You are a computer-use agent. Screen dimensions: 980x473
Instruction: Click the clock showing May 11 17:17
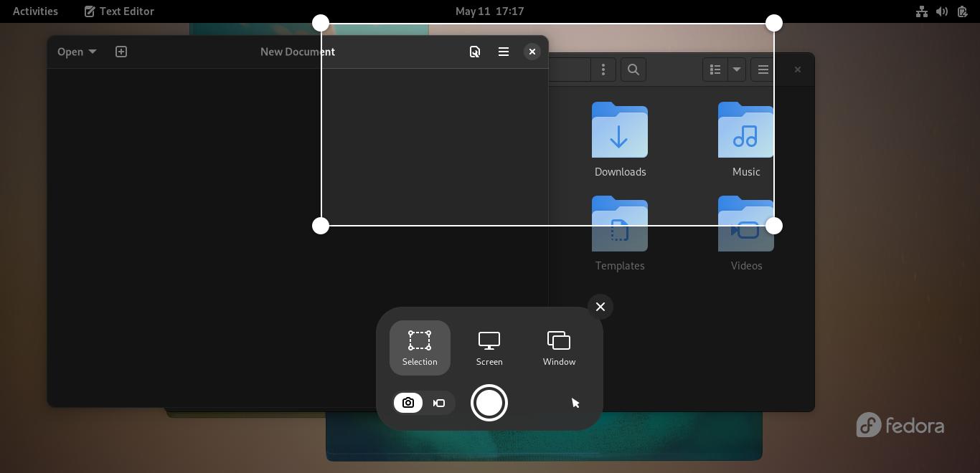[x=489, y=11]
